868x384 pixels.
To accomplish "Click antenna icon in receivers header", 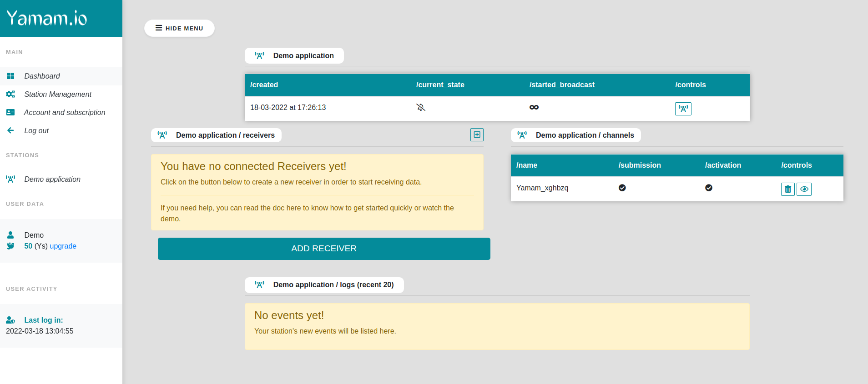I will pyautogui.click(x=162, y=135).
